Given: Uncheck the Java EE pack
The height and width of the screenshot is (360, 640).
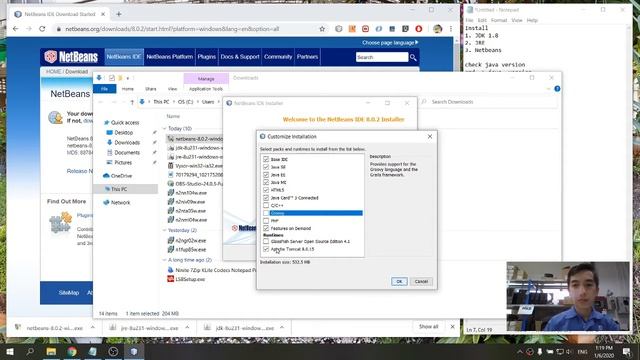Looking at the screenshot, I should [266, 175].
